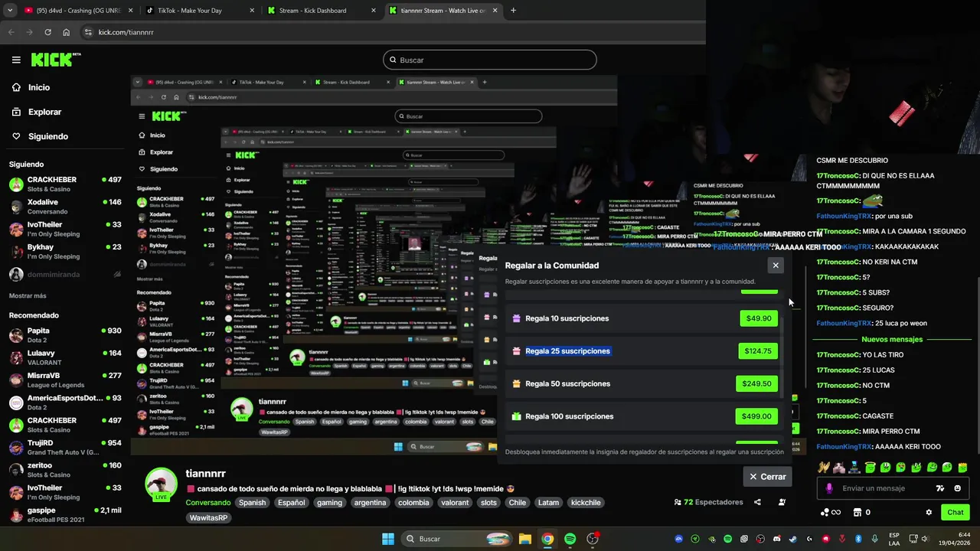Click the cat emote in the emote row
Viewport: 980px width, 551px height.
(839, 467)
